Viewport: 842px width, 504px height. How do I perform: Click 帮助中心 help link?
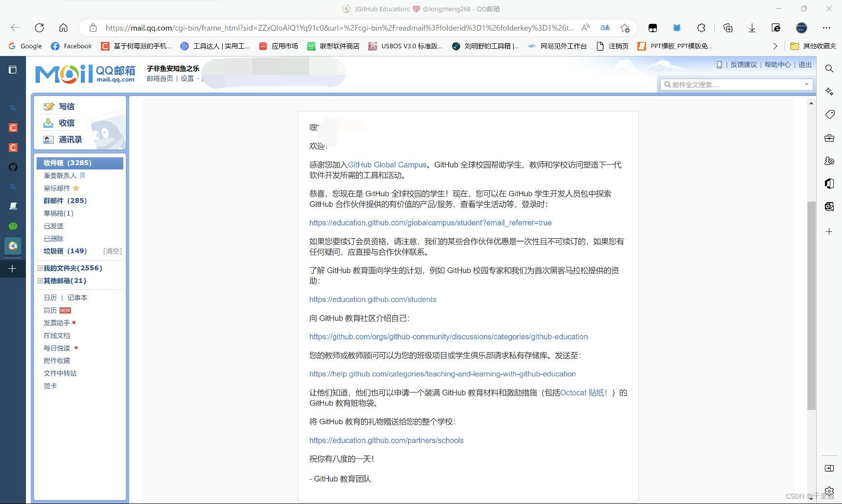coord(778,64)
